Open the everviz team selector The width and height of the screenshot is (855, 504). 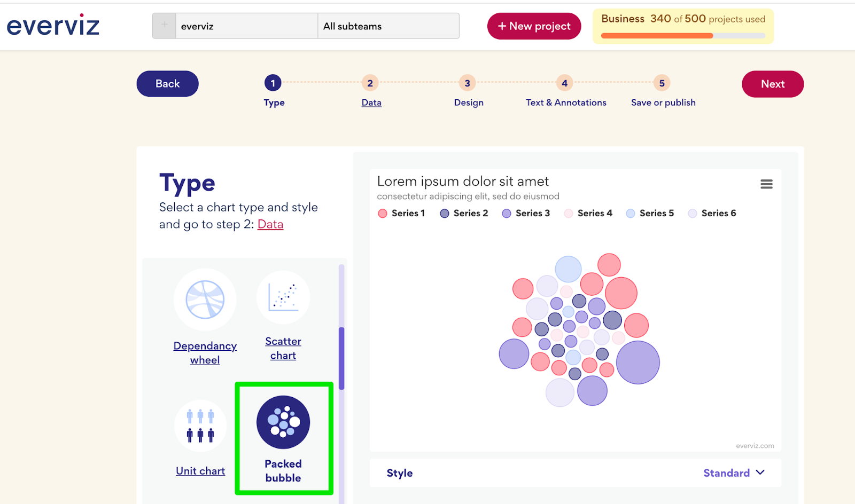tap(246, 26)
